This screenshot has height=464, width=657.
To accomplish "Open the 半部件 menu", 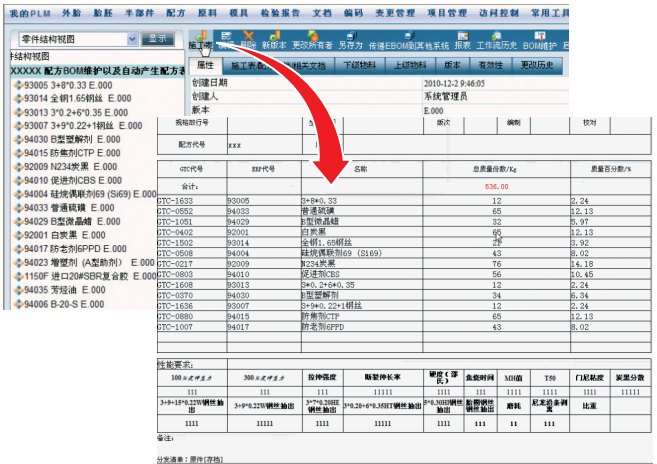I will click(140, 13).
